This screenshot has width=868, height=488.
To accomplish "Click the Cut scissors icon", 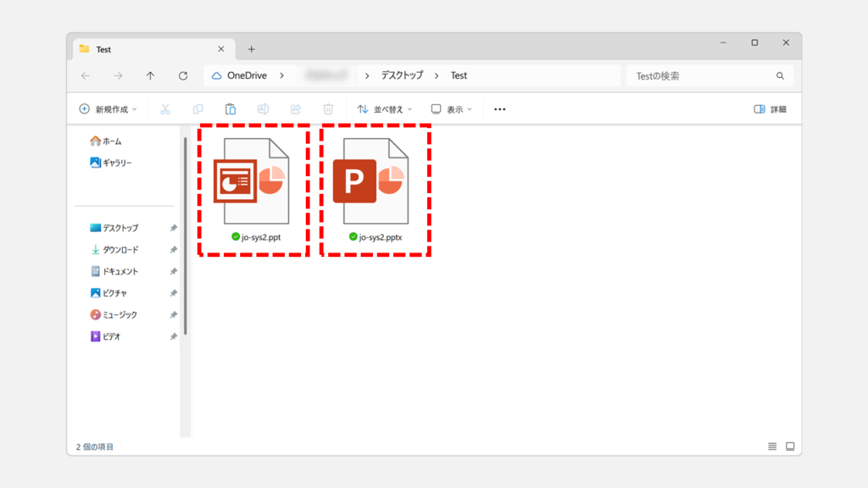I will click(165, 109).
